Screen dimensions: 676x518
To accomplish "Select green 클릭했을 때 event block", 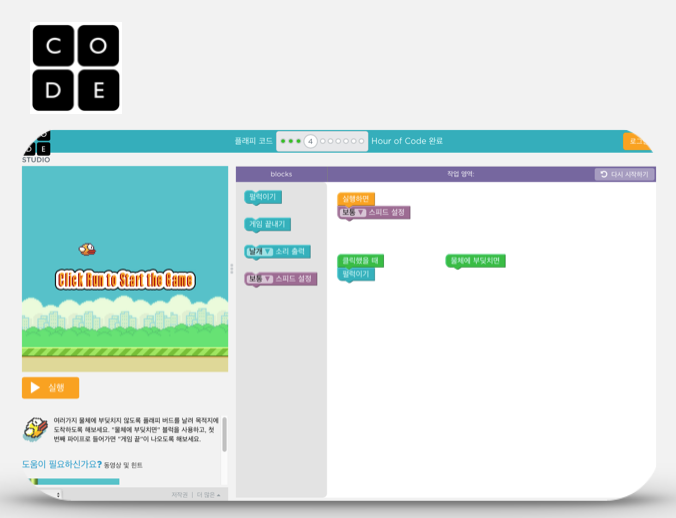I will (x=360, y=260).
